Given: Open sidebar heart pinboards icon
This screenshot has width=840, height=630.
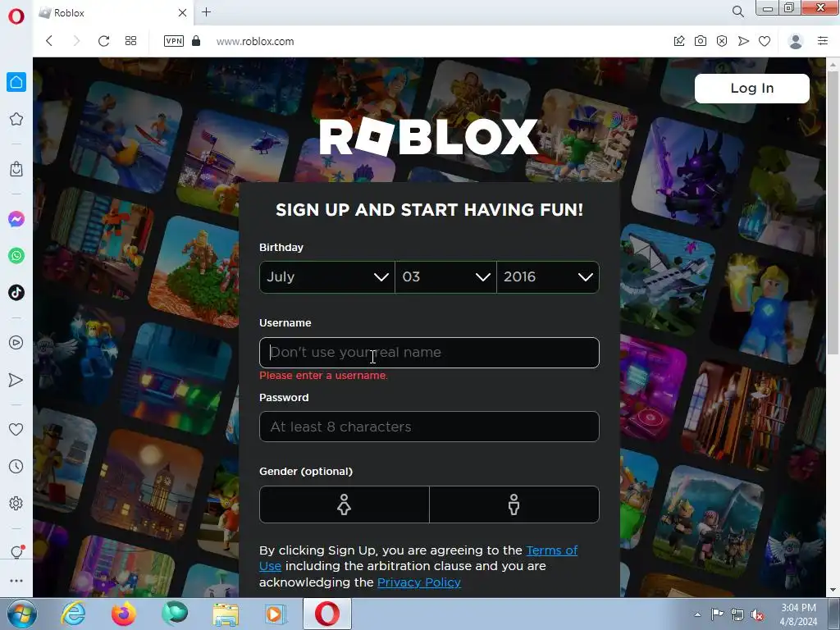Looking at the screenshot, I should (16, 429).
